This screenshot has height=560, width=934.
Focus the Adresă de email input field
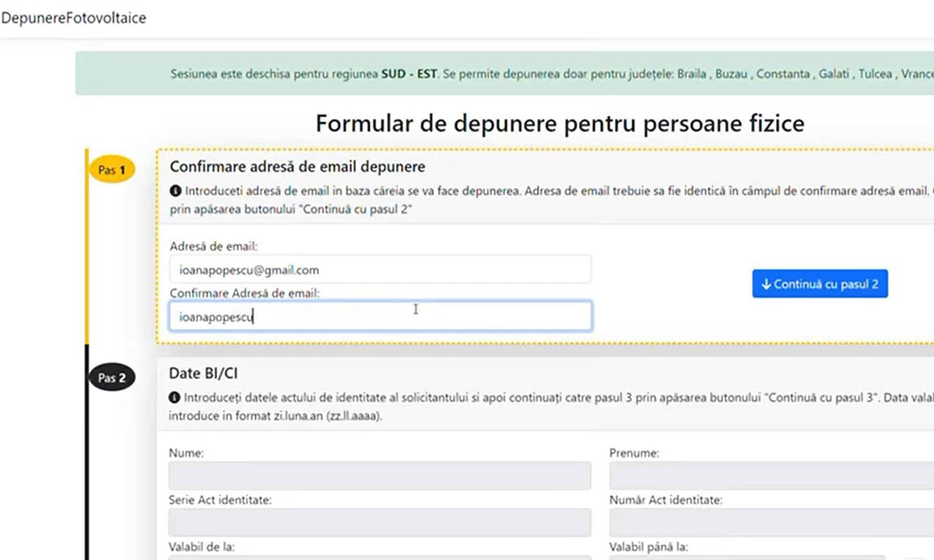pos(380,270)
